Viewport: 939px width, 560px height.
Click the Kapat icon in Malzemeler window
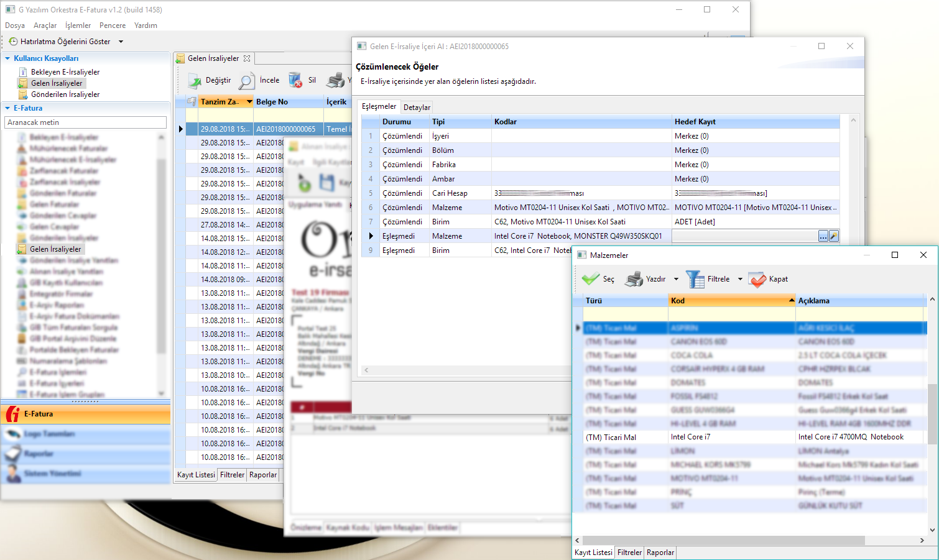point(757,279)
